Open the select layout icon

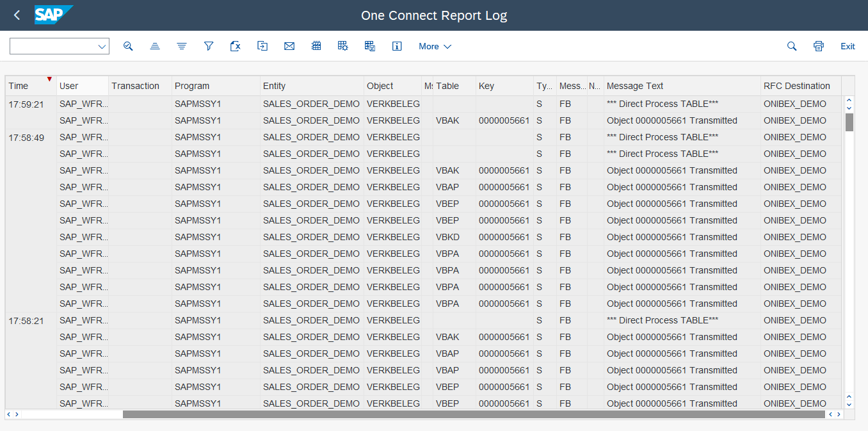(343, 46)
